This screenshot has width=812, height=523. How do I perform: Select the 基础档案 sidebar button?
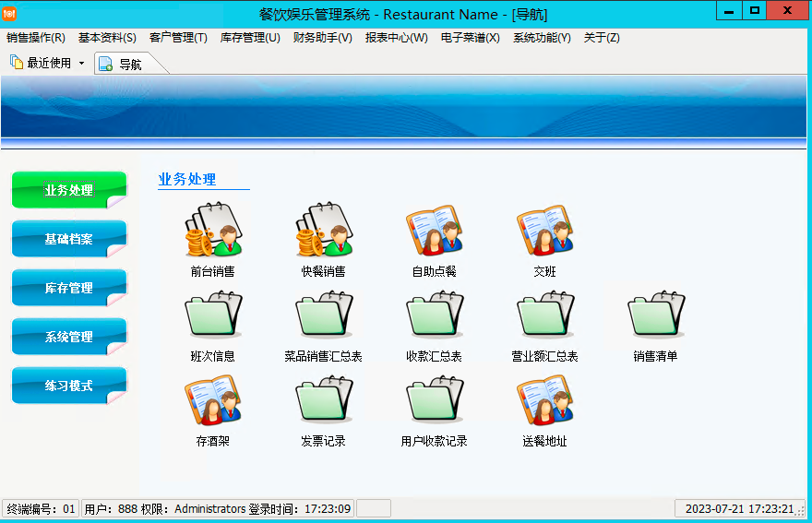click(x=69, y=239)
